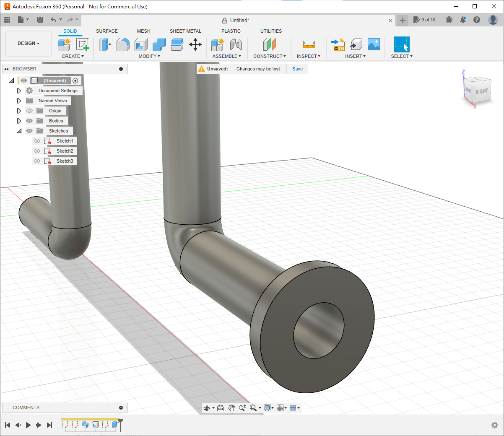Open the SHEET METAL tab
This screenshot has width=504, height=436.
(185, 31)
